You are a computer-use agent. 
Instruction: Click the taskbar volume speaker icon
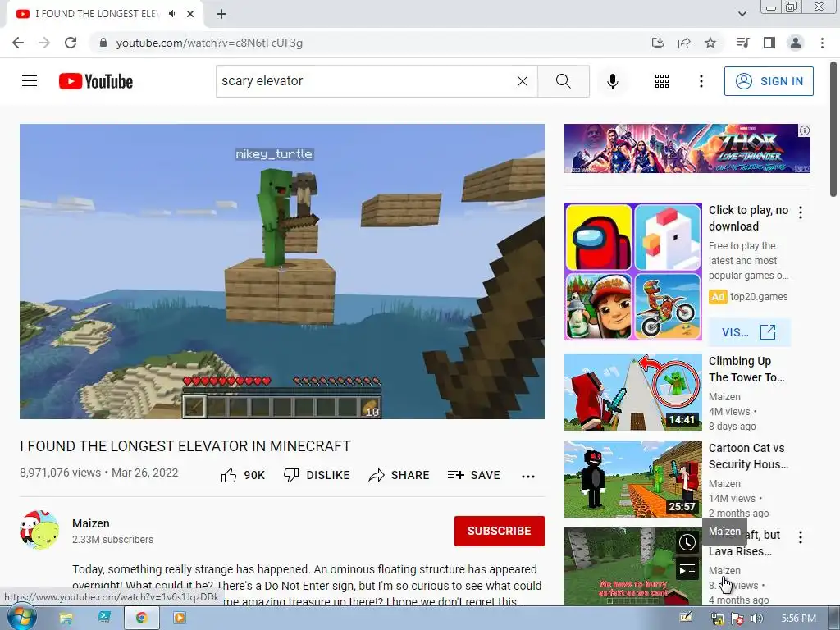point(756,619)
